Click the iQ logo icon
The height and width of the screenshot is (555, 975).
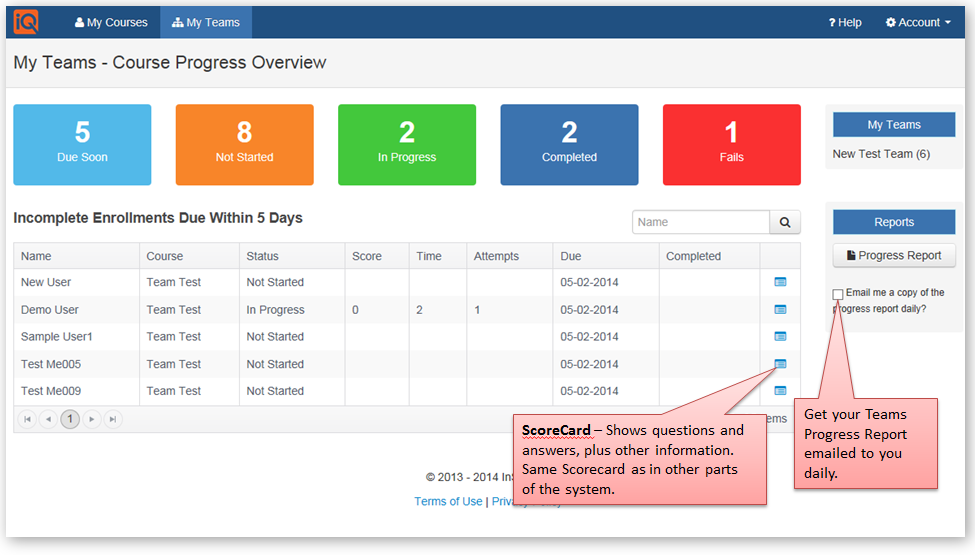coord(26,21)
